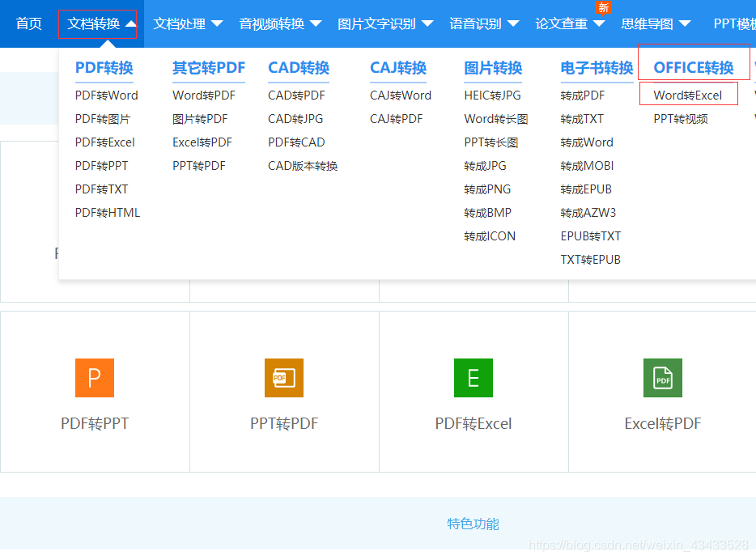Click the PPT转PDF tile icon
The image size is (756, 560).
pos(284,378)
